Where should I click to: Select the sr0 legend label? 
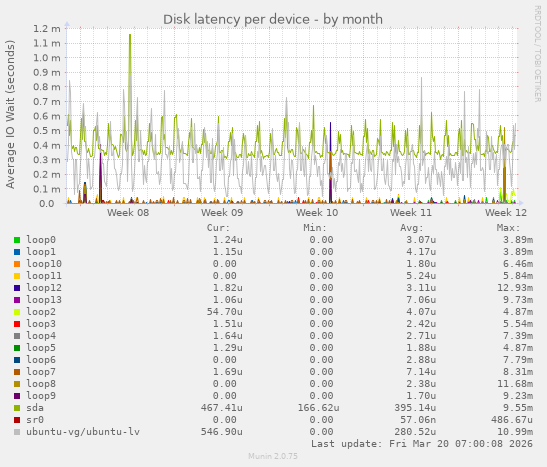pyautogui.click(x=35, y=420)
